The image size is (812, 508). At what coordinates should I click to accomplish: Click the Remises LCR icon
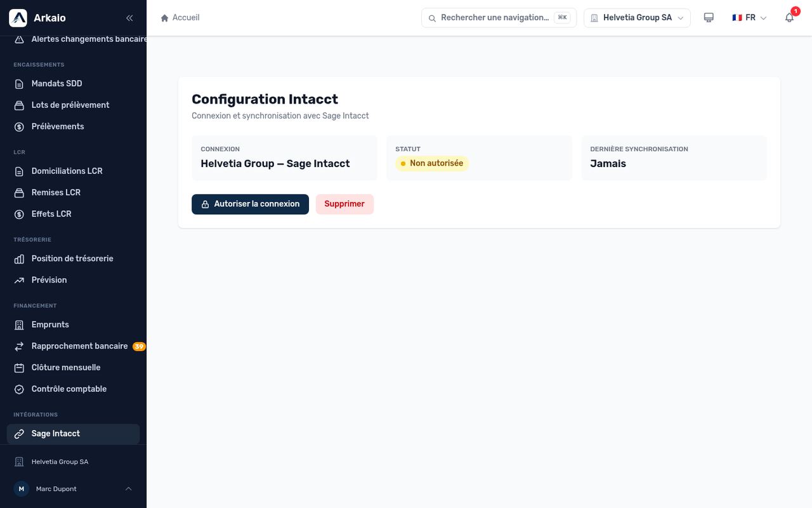[x=19, y=193]
